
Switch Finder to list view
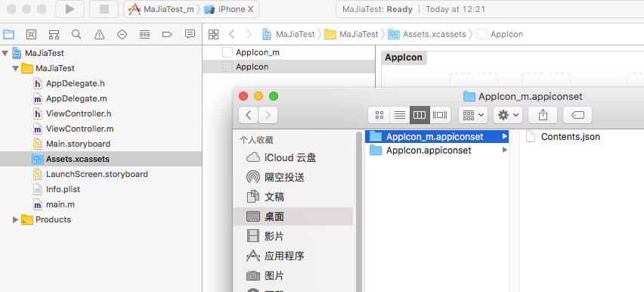click(400, 115)
